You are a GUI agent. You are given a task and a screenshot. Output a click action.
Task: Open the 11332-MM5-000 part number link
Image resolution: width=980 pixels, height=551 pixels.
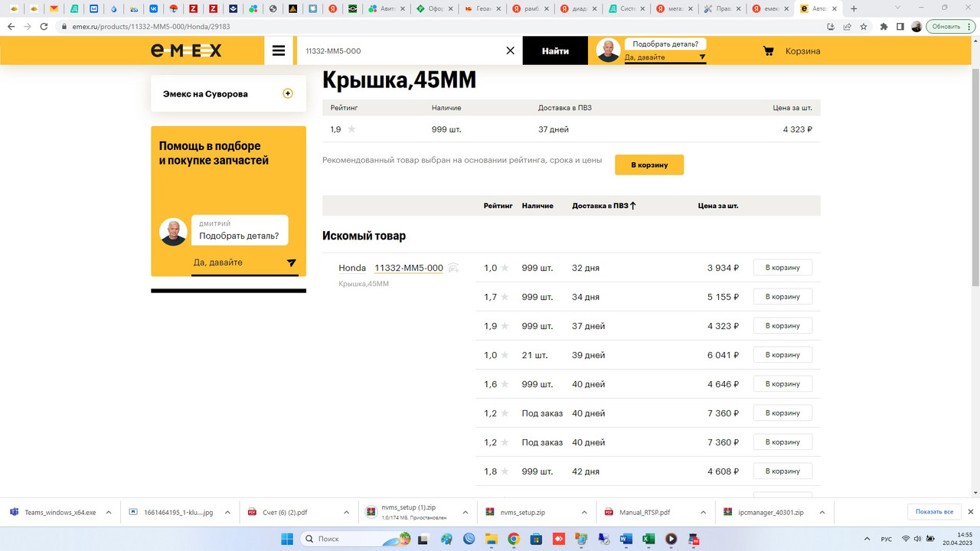pyautogui.click(x=409, y=268)
